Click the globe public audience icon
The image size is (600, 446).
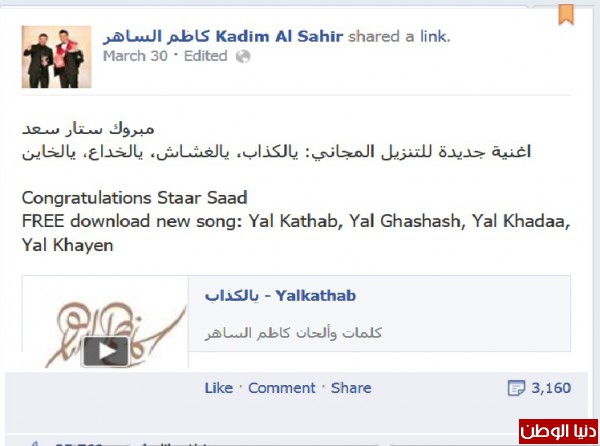pos(243,57)
